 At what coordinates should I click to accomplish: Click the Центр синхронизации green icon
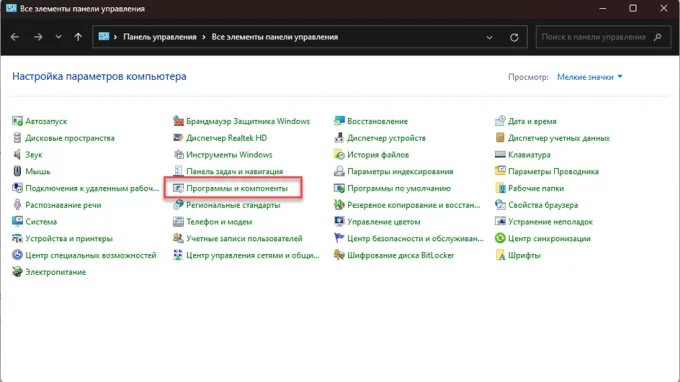click(x=500, y=238)
